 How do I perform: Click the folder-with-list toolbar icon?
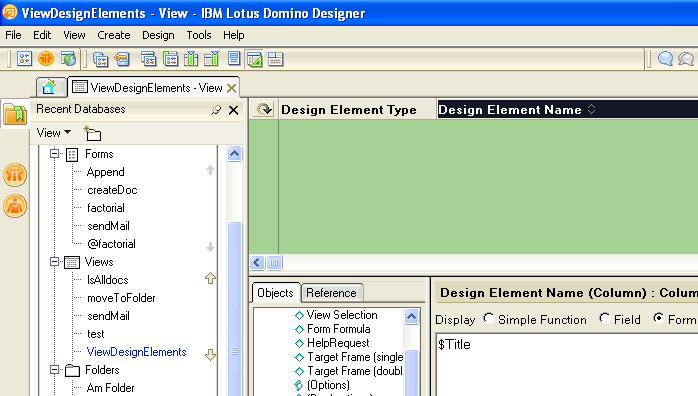click(x=170, y=59)
